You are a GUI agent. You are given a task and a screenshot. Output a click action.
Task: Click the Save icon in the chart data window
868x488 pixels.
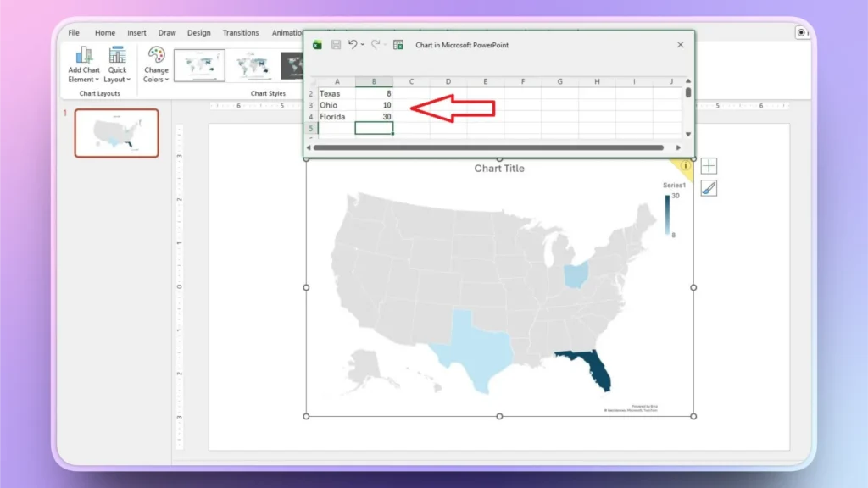pyautogui.click(x=337, y=45)
